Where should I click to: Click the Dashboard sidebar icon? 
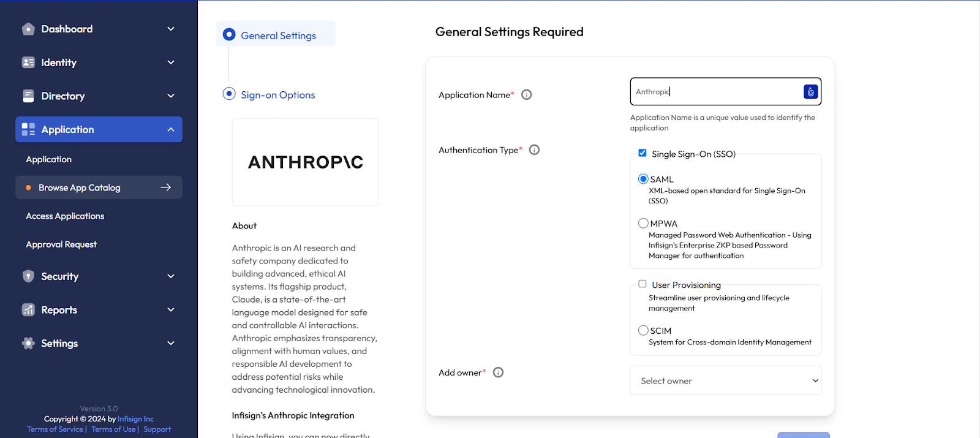[28, 29]
